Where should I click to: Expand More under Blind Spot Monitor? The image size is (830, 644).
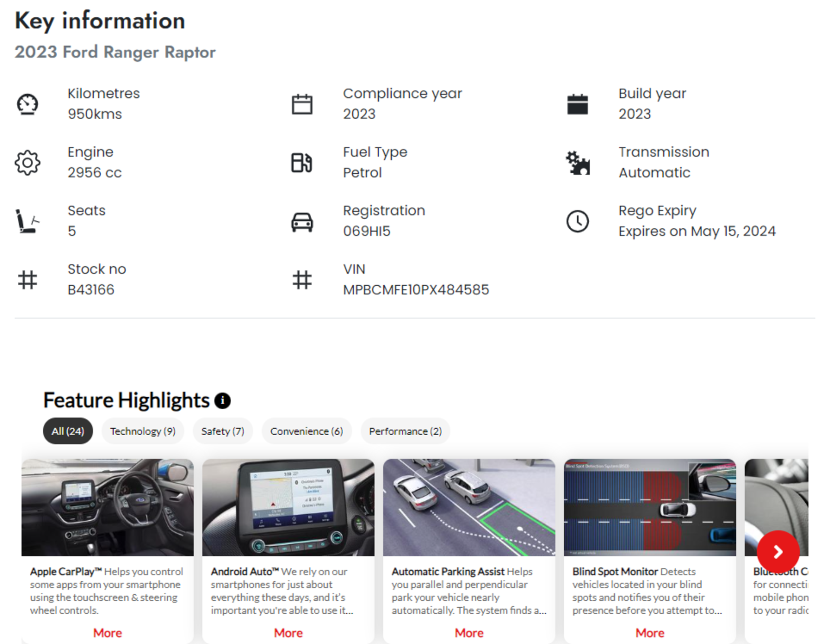[650, 633]
